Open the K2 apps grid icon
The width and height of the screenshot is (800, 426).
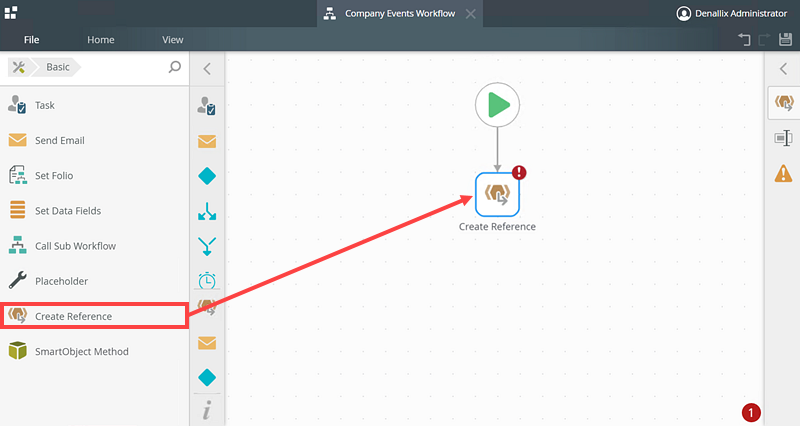(x=11, y=12)
